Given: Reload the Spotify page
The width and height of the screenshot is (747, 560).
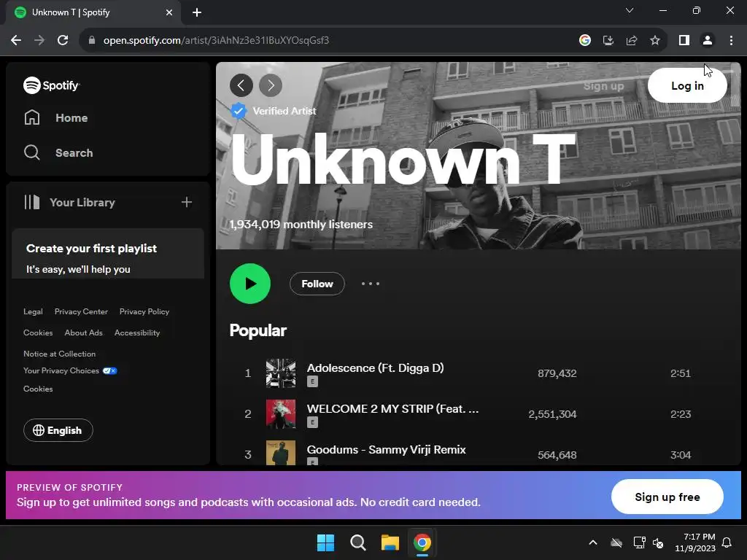Looking at the screenshot, I should 63,41.
